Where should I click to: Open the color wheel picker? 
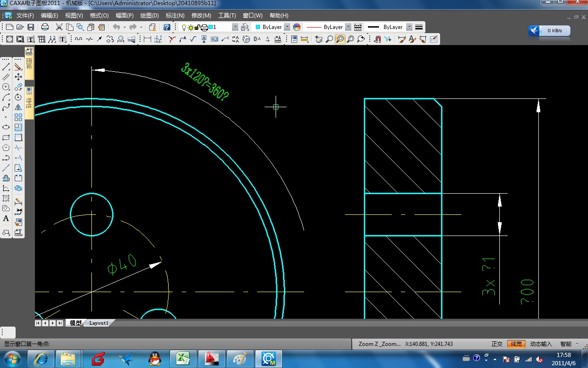pyautogui.click(x=297, y=27)
